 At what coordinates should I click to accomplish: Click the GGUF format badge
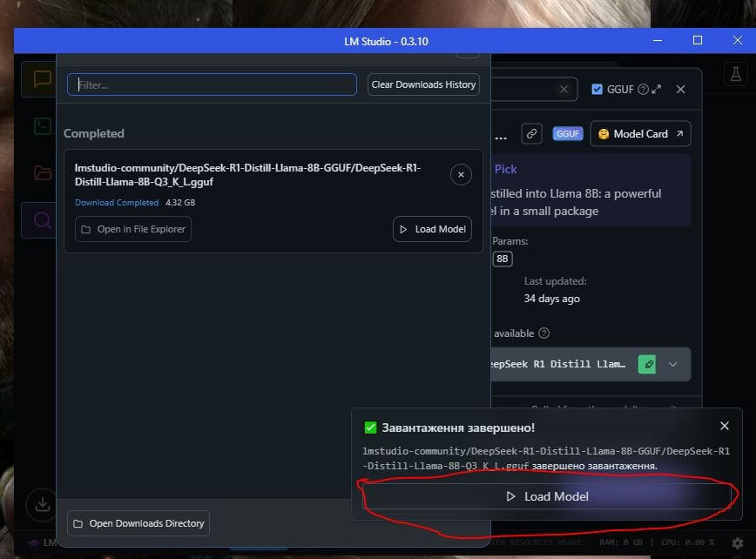[x=568, y=133]
